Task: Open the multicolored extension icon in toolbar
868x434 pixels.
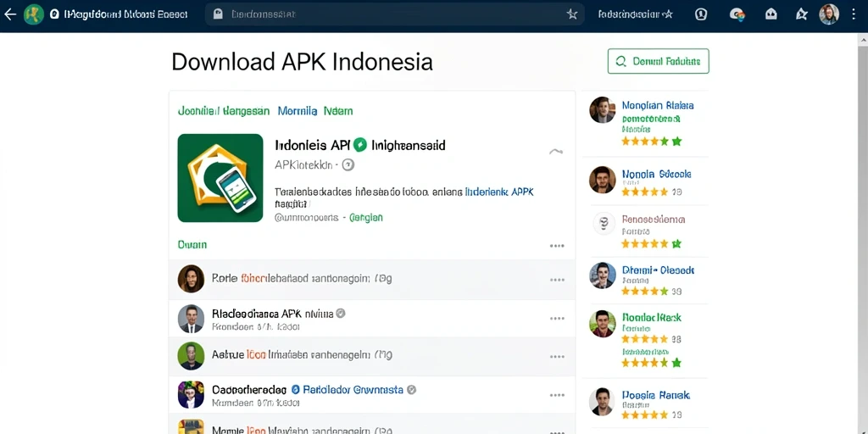Action: (x=737, y=14)
